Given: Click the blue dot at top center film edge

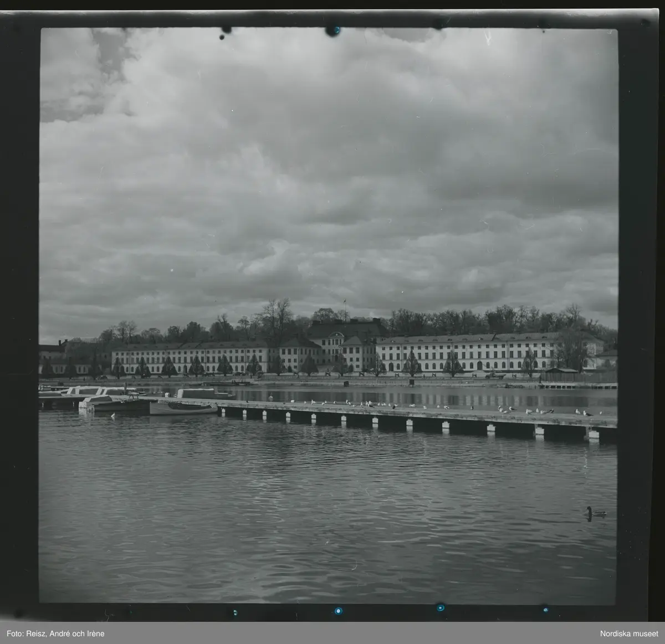Looking at the screenshot, I should tap(334, 30).
